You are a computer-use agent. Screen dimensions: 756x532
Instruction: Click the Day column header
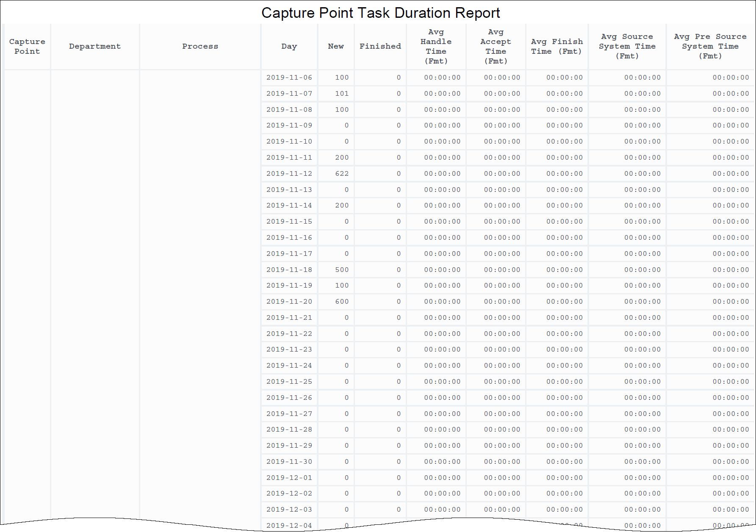[x=289, y=47]
